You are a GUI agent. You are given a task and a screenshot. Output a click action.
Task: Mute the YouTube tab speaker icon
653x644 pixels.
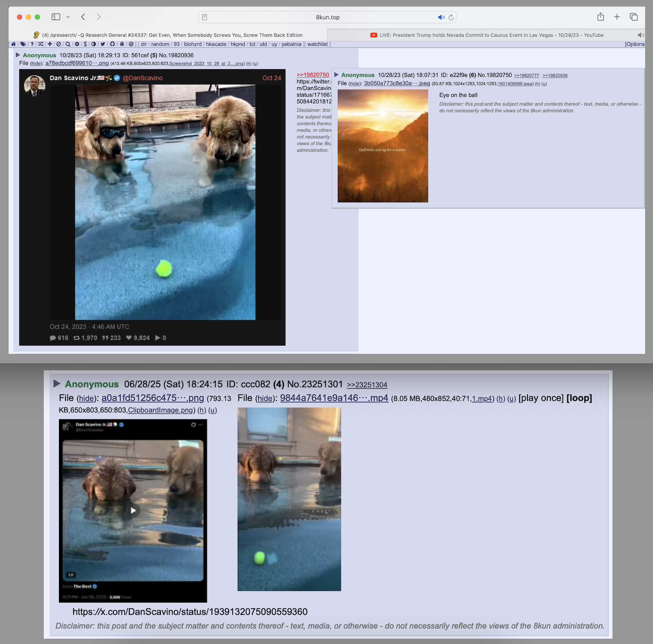coord(641,35)
